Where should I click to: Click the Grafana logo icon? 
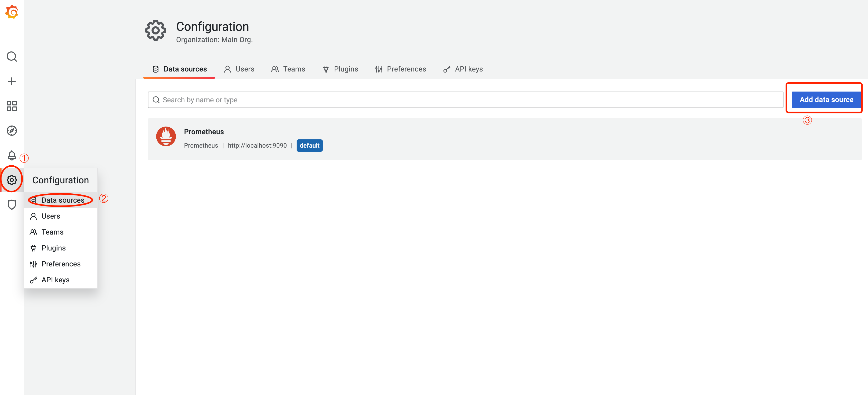coord(12,12)
